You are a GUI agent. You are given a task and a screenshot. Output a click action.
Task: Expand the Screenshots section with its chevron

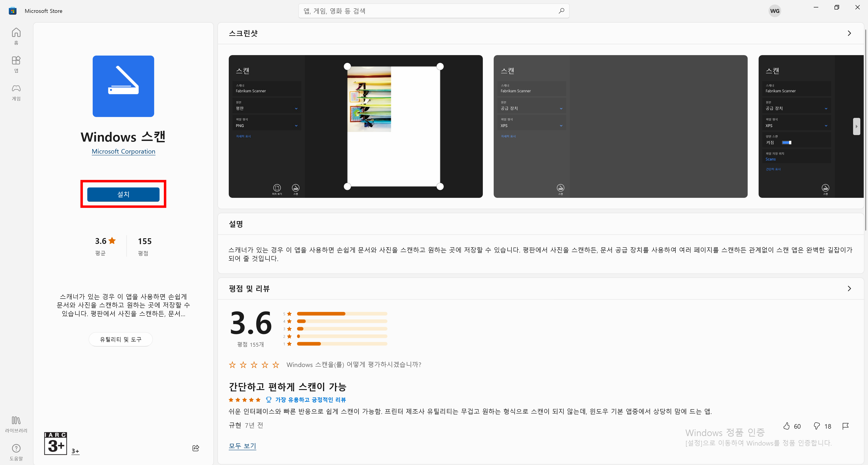(849, 33)
